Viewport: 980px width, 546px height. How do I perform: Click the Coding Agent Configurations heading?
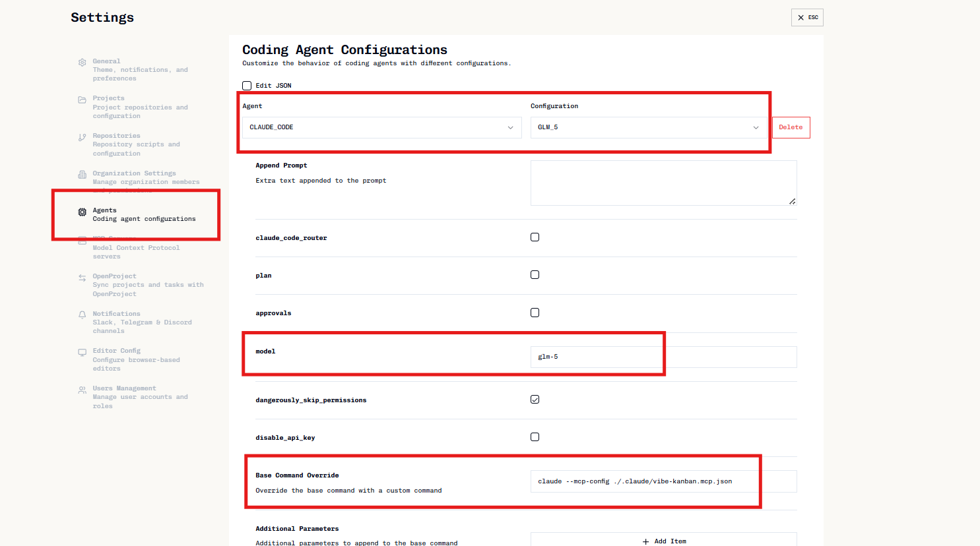pyautogui.click(x=344, y=50)
